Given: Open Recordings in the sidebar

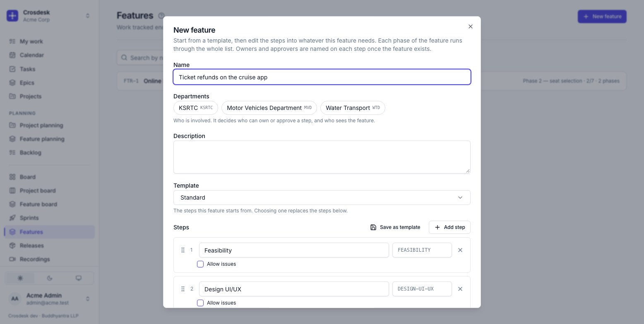Looking at the screenshot, I should [49, 259].
